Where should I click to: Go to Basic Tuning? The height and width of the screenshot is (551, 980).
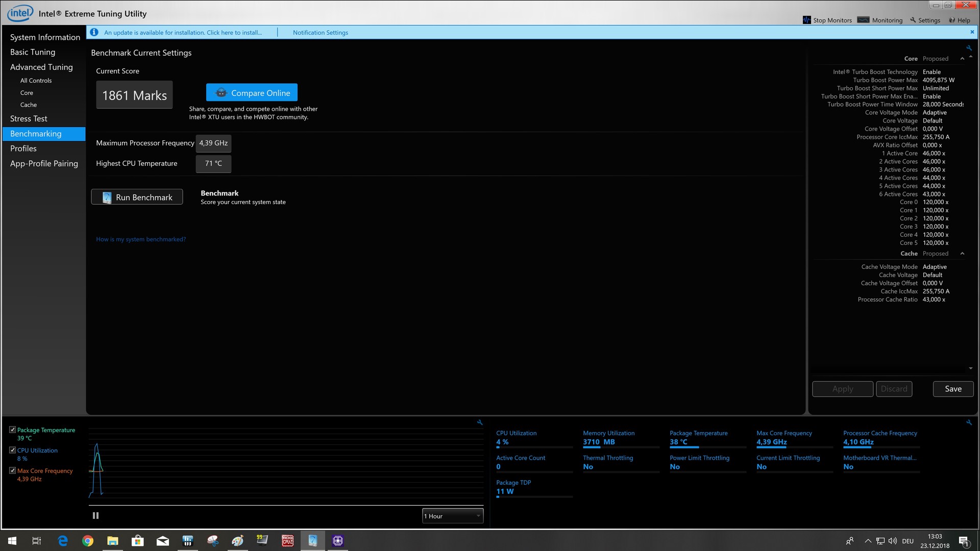(33, 52)
